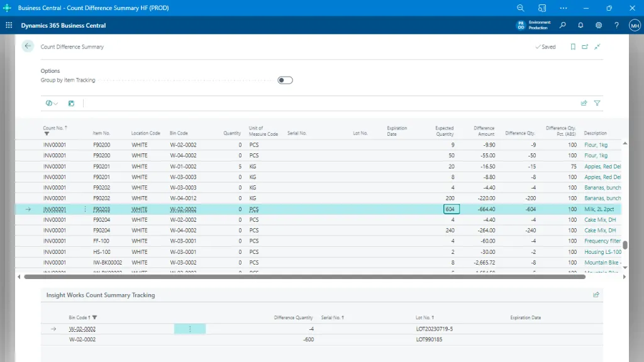Pop out the page in a new window
The width and height of the screenshot is (644, 362).
pyautogui.click(x=585, y=46)
